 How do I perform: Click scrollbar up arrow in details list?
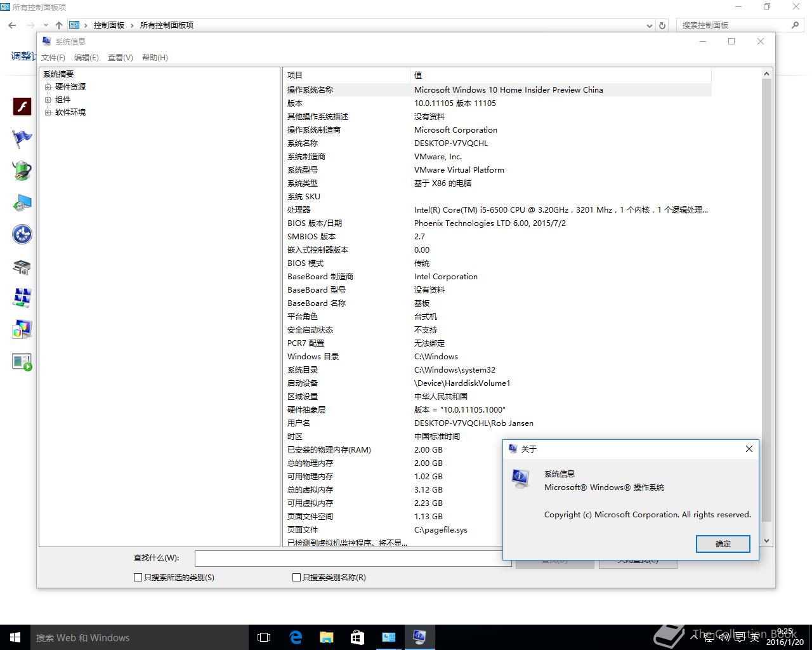(x=766, y=74)
